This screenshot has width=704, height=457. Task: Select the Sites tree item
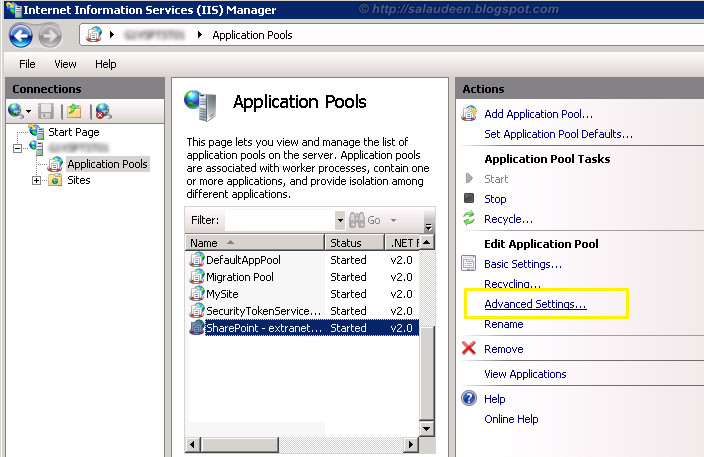point(79,180)
